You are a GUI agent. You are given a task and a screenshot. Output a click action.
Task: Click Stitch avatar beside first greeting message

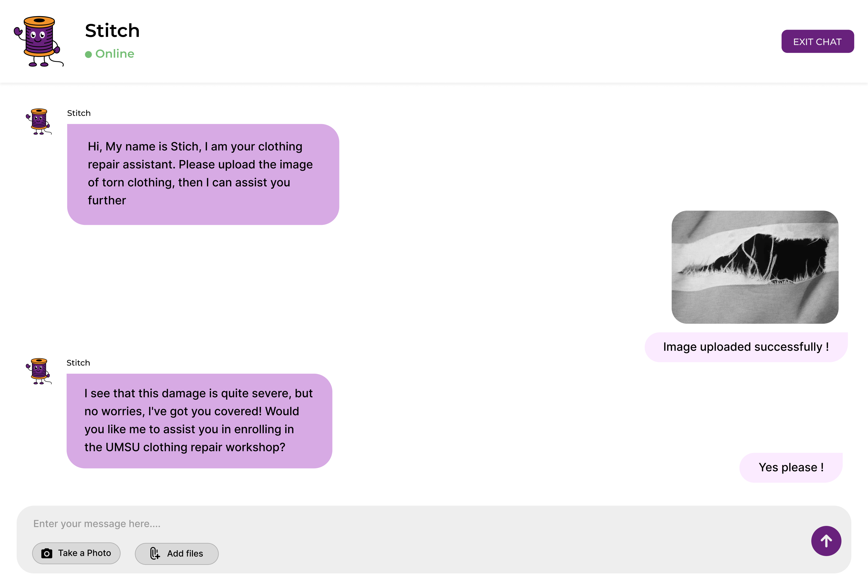pyautogui.click(x=39, y=121)
